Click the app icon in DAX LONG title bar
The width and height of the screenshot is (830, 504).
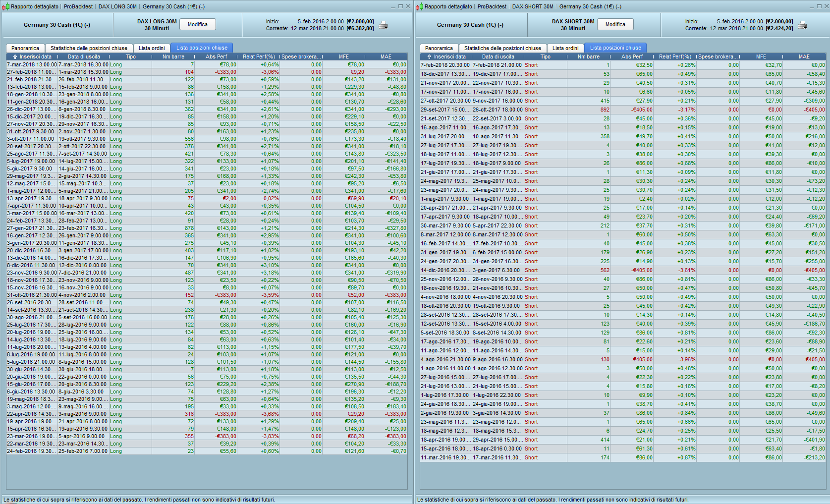pyautogui.click(x=5, y=6)
